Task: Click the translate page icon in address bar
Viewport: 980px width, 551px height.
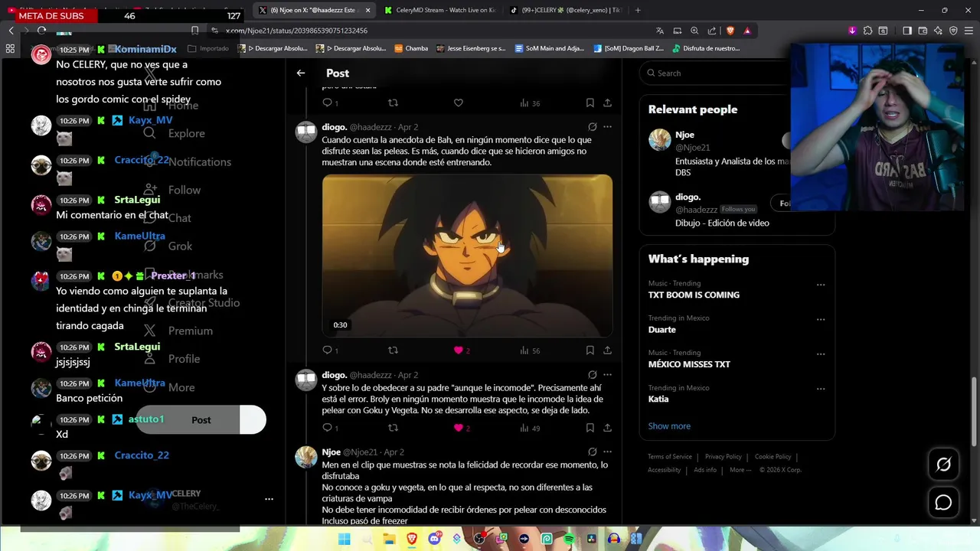Action: pyautogui.click(x=660, y=31)
